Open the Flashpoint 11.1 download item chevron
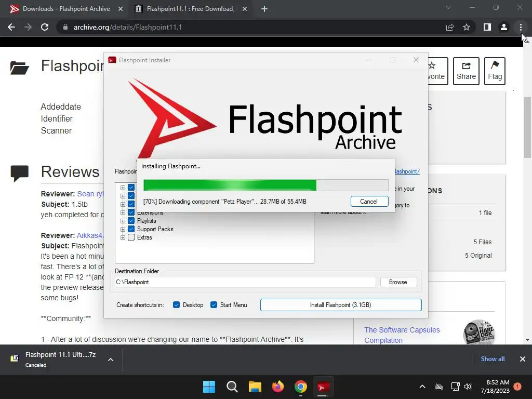This screenshot has width=532, height=399. click(111, 360)
